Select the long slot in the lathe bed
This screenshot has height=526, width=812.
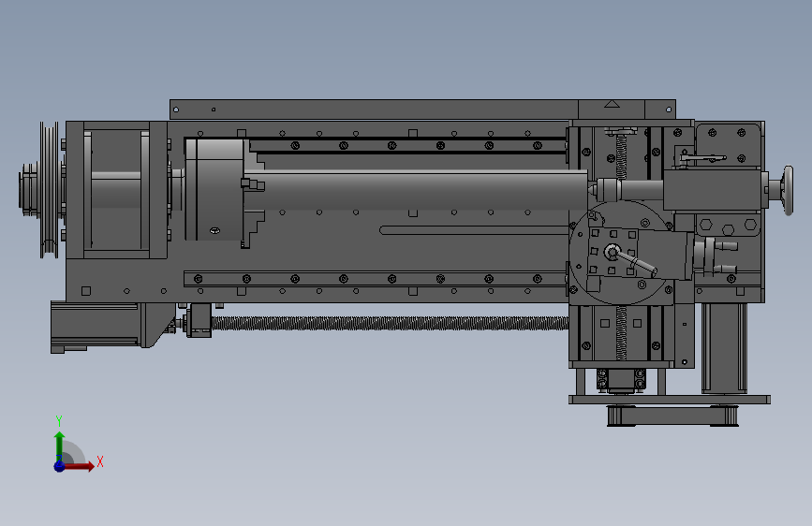tap(474, 230)
